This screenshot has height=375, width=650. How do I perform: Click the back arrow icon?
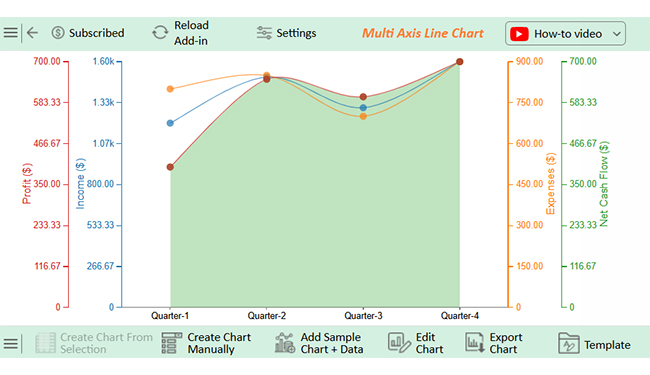pyautogui.click(x=32, y=33)
